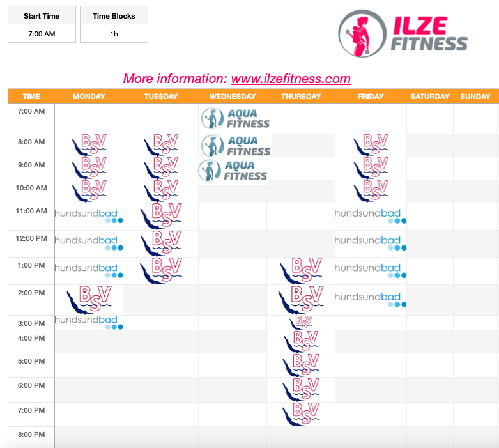Click the BSV logo at Friday 8:00 AM

coord(371,145)
